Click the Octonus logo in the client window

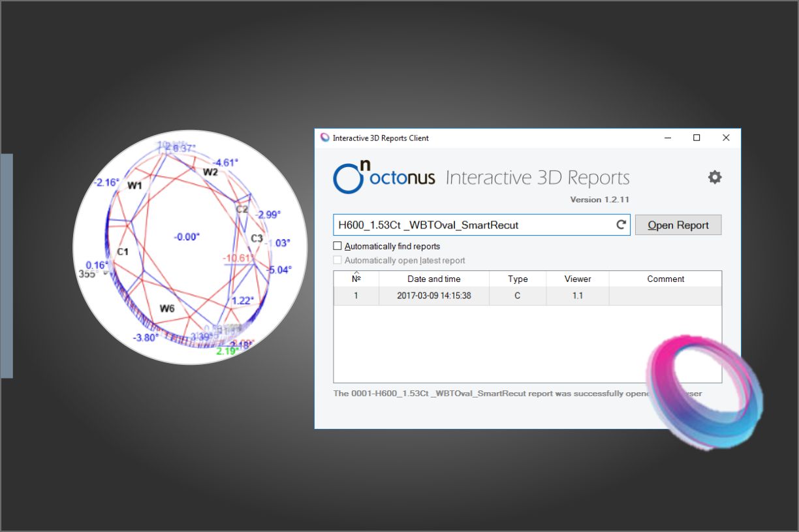(x=384, y=176)
